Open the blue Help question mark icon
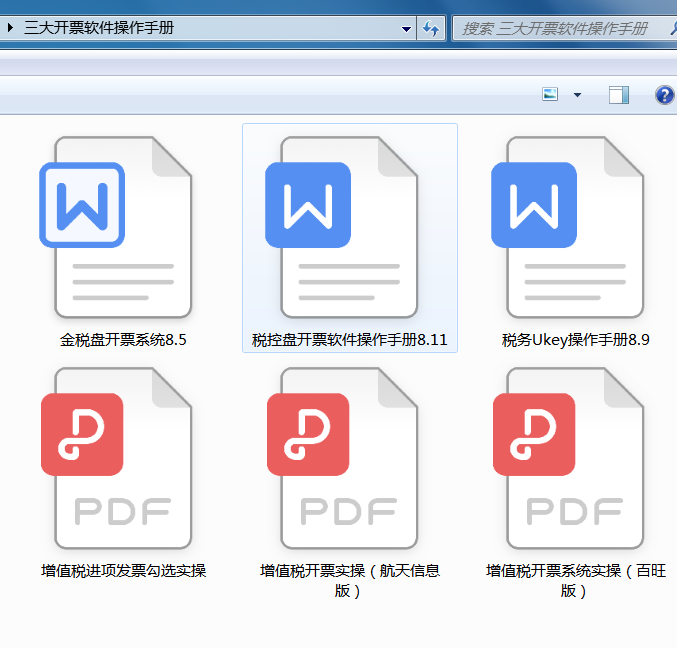This screenshot has width=677, height=648. pos(664,95)
